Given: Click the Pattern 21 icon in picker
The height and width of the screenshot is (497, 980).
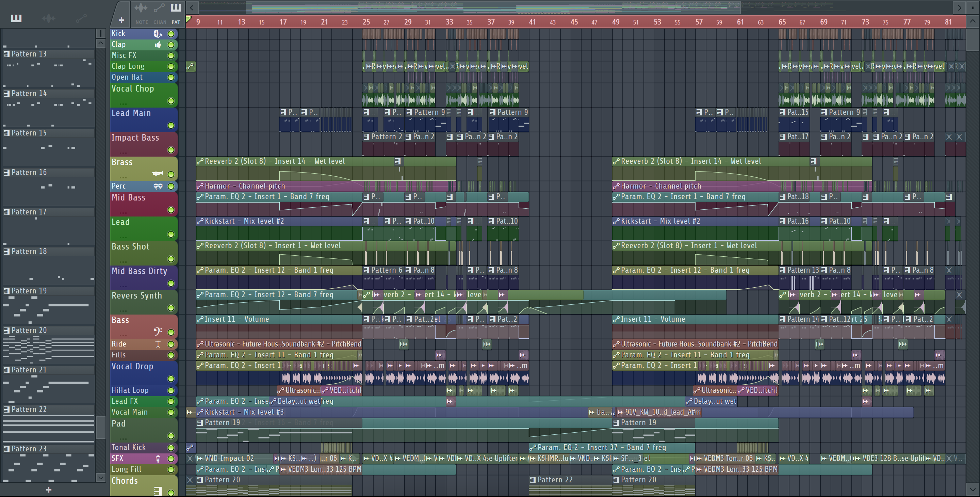Looking at the screenshot, I should pyautogui.click(x=6, y=370).
